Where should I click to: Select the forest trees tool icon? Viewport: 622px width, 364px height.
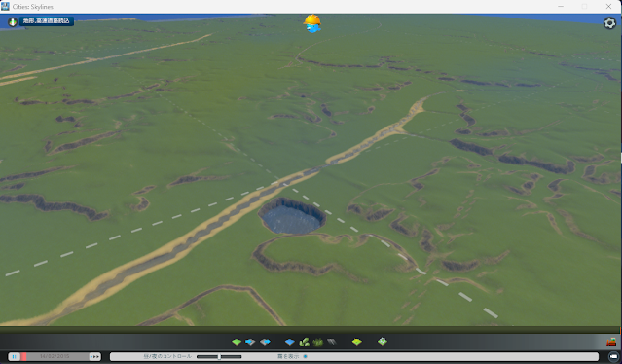317,342
